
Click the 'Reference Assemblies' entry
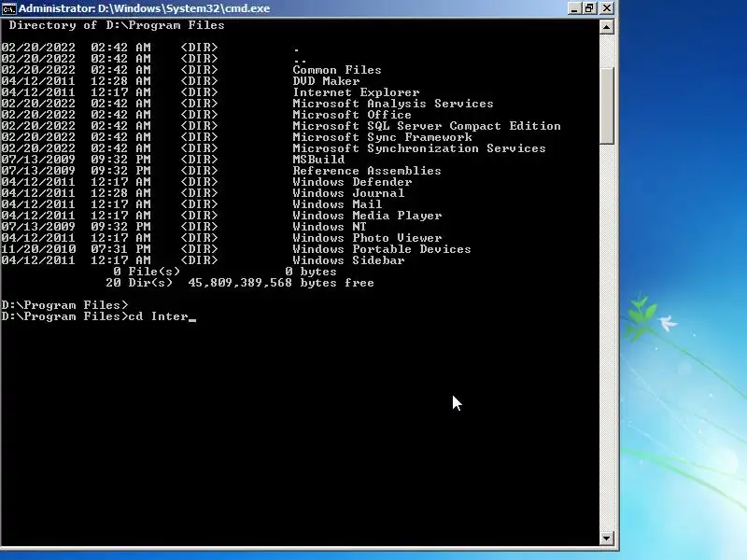point(367,171)
